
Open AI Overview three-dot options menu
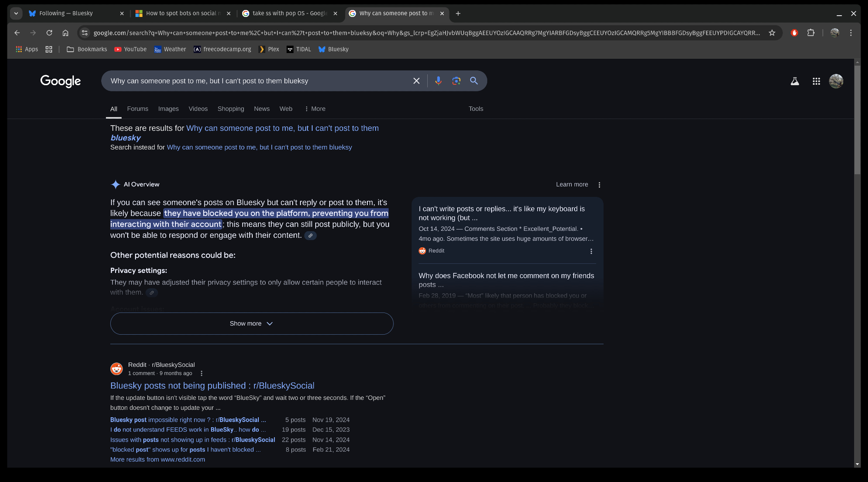599,185
